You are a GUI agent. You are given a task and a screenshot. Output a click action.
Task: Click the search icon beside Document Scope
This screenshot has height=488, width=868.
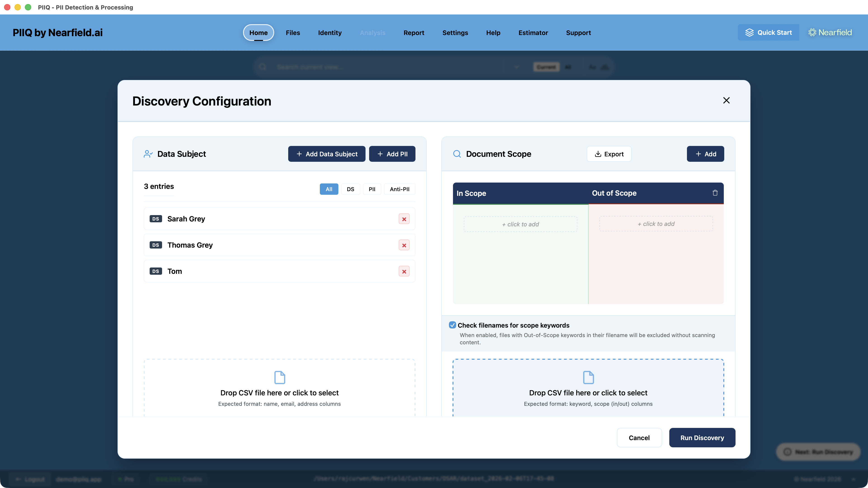457,154
